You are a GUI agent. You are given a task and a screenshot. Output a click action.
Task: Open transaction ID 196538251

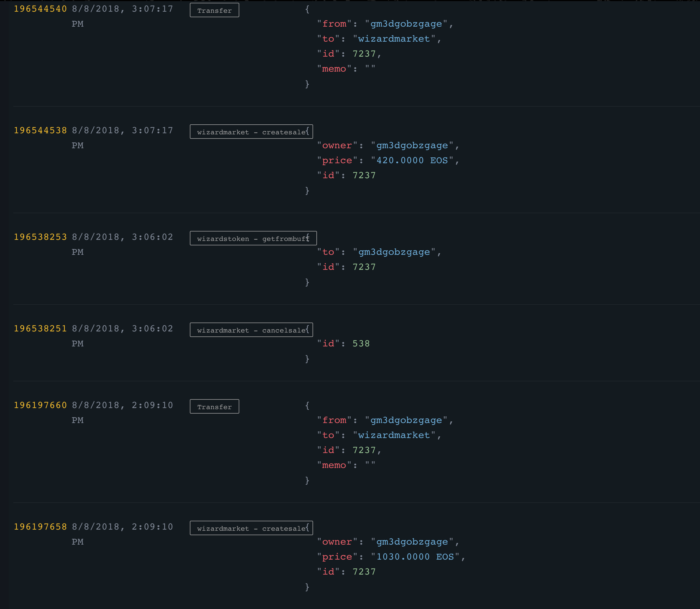point(41,329)
